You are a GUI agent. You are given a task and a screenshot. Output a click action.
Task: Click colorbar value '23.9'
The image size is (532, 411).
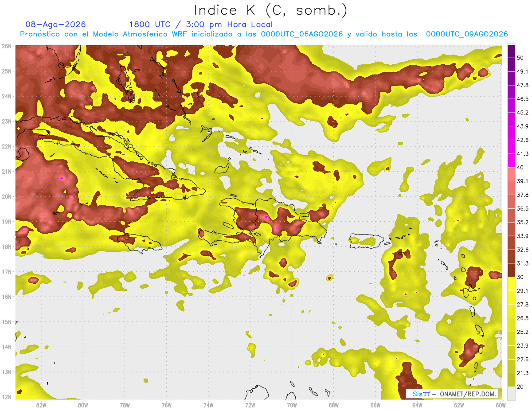(x=522, y=345)
